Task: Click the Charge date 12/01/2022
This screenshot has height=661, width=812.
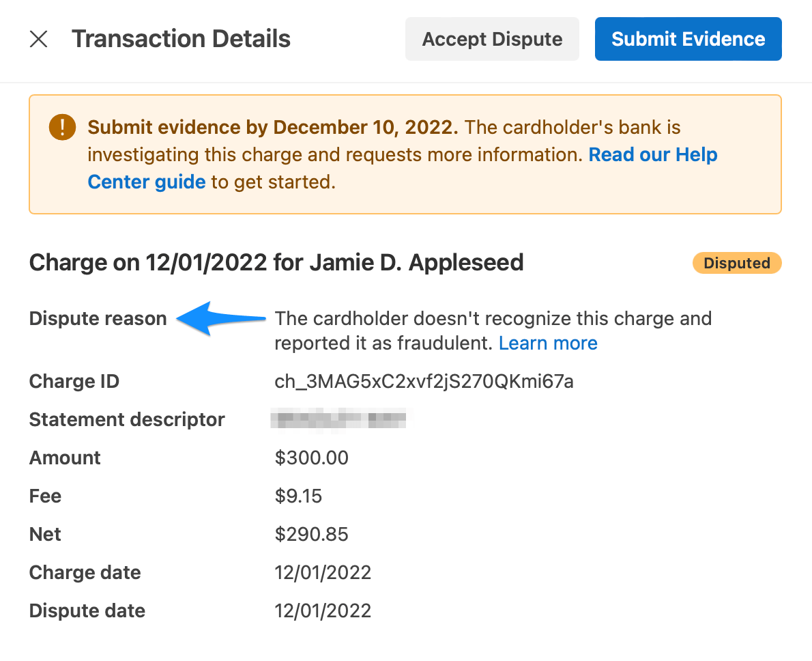Action: click(323, 572)
